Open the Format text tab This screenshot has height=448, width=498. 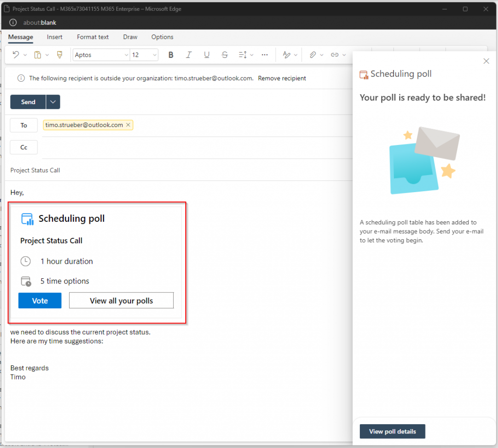93,37
